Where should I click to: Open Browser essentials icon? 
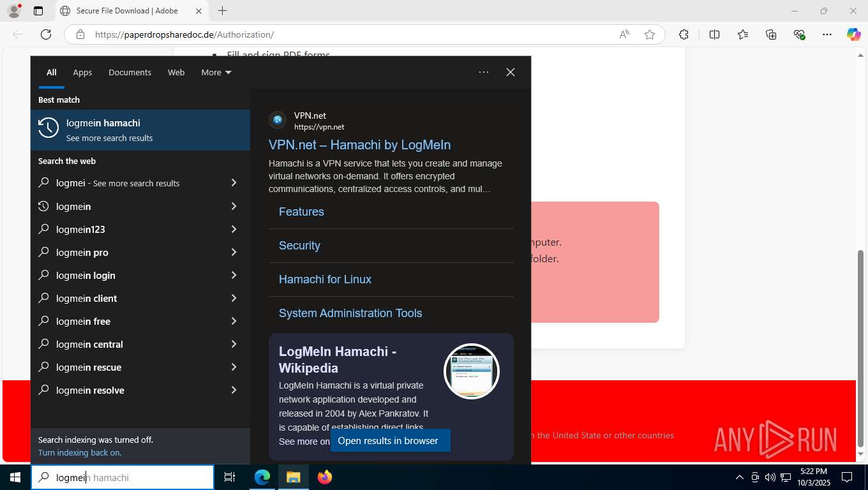pos(799,34)
